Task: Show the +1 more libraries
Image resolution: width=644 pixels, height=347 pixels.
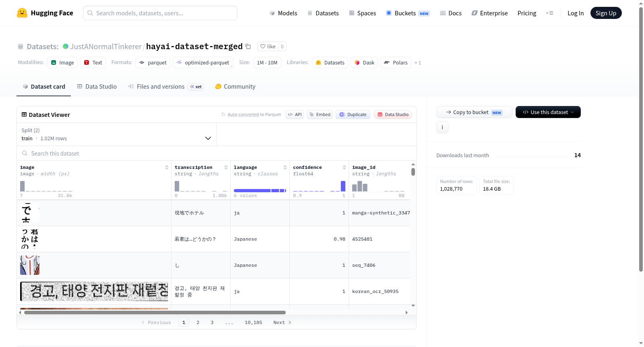Action: 418,62
